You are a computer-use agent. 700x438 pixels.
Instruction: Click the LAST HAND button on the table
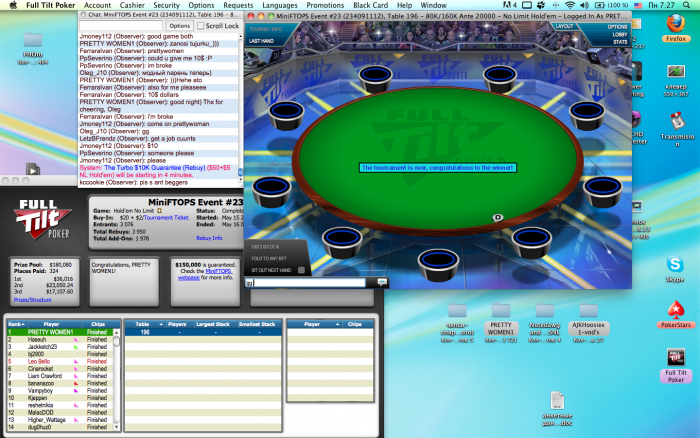(261, 41)
